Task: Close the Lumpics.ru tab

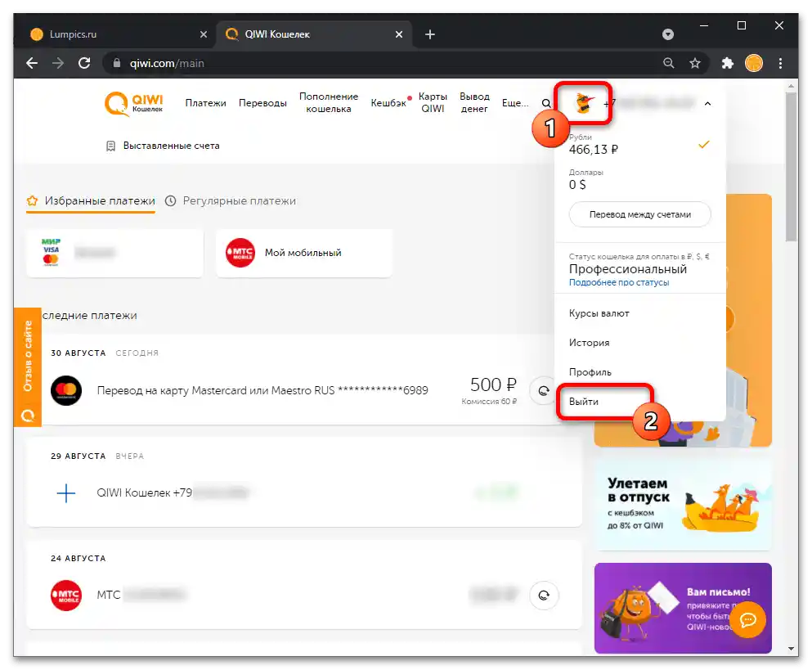Action: tap(204, 34)
